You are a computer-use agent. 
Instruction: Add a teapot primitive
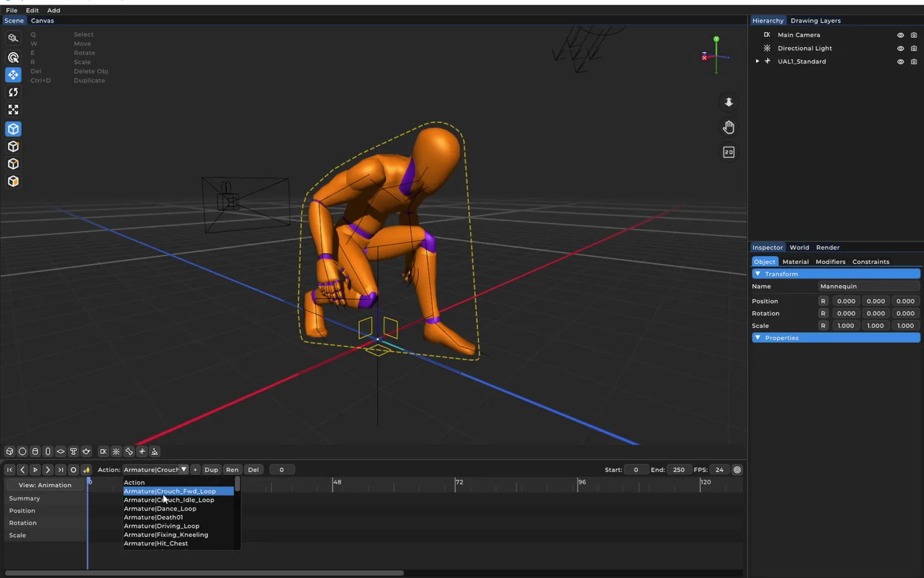(86, 451)
